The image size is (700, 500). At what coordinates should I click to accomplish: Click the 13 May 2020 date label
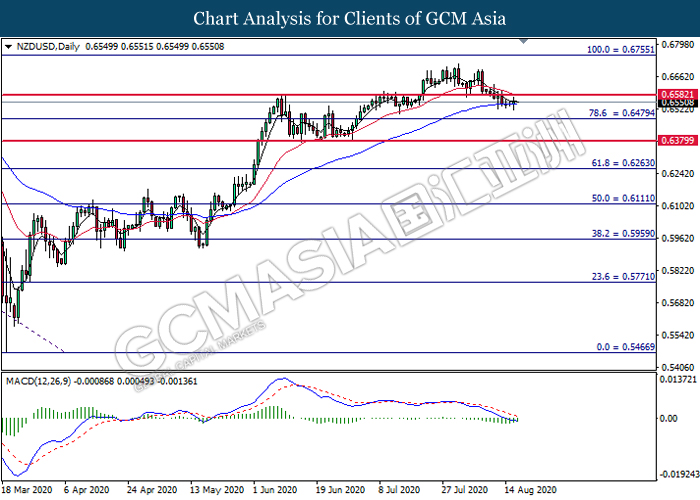(x=217, y=490)
